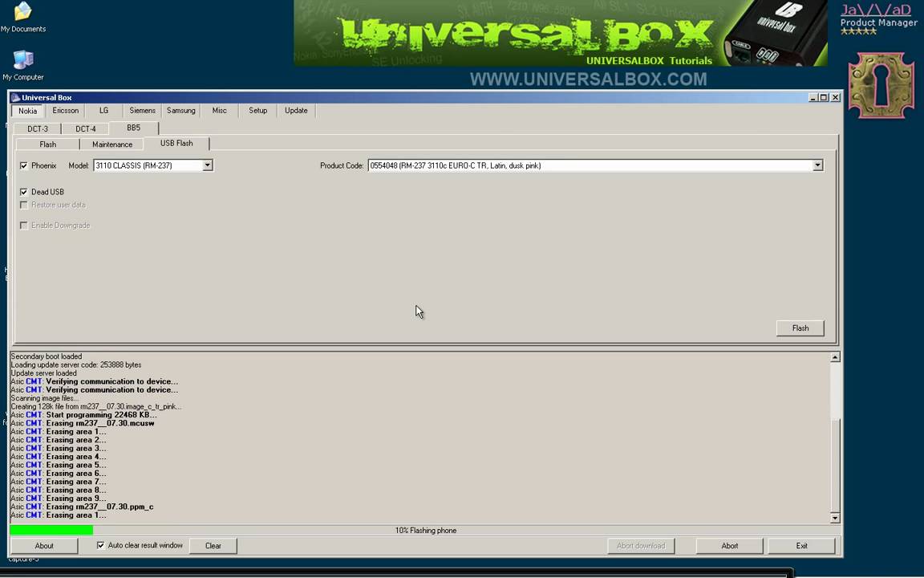
Task: Open the My Documents desktop icon
Action: click(x=23, y=17)
